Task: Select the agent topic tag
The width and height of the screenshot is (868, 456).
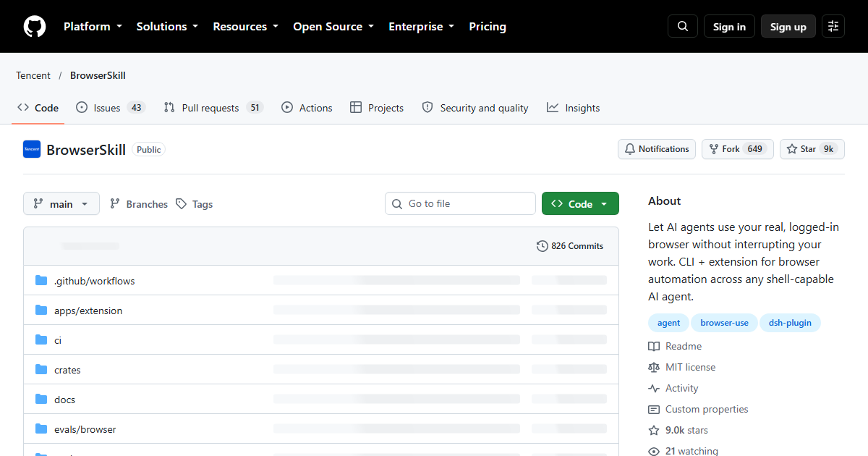Action: tap(669, 323)
